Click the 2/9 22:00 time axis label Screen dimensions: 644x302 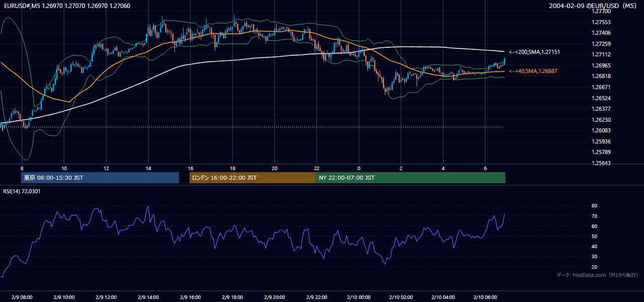pos(316,297)
